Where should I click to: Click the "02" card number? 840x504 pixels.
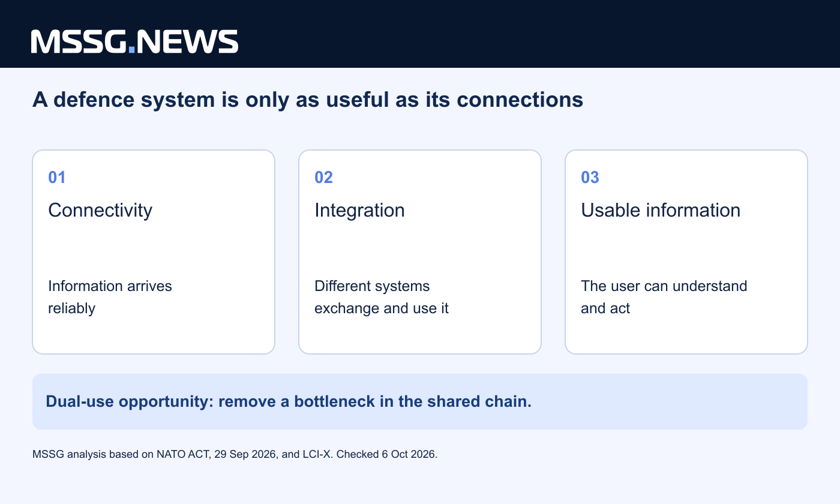pyautogui.click(x=323, y=178)
